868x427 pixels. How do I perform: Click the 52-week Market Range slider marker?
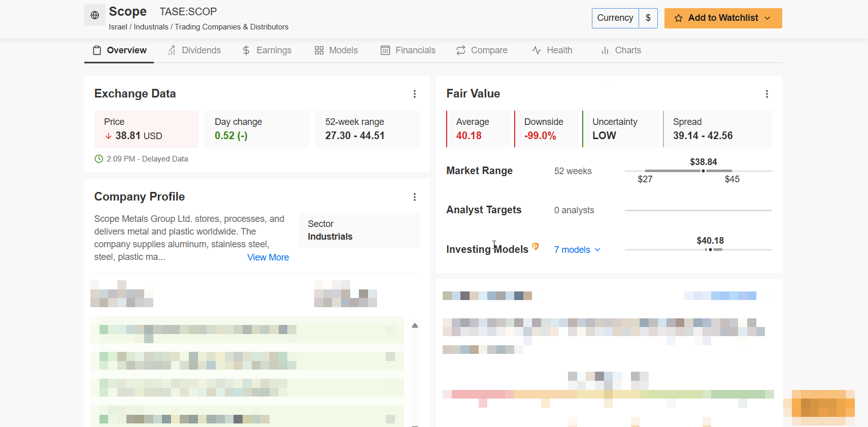click(703, 171)
